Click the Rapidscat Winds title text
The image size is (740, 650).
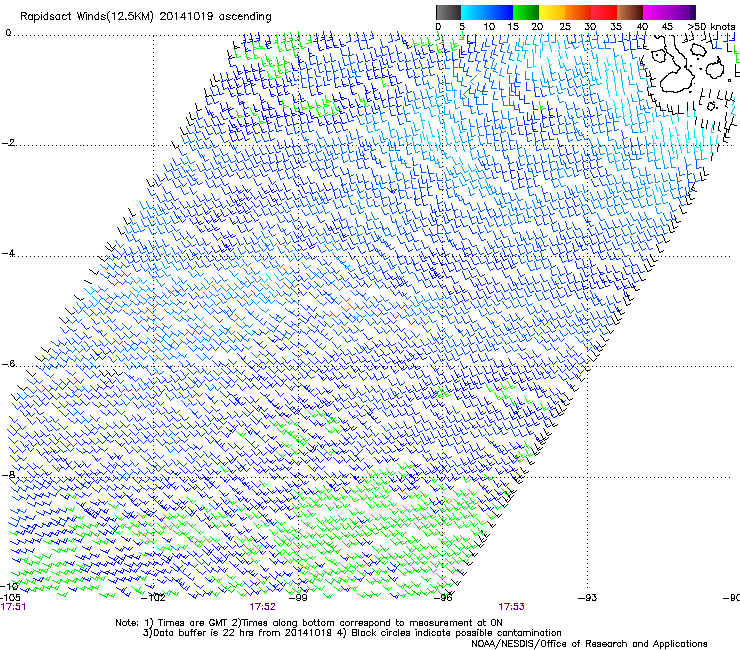pyautogui.click(x=145, y=17)
